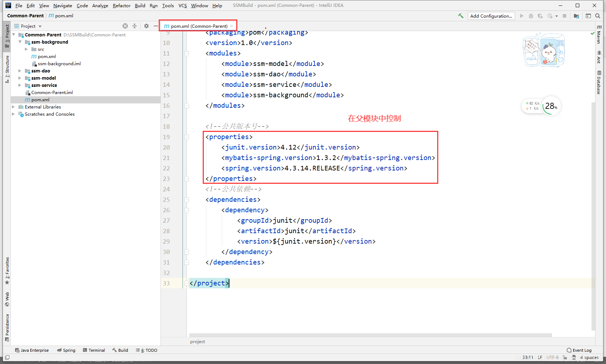Viewport: 606px width, 364px height.
Task: Open the Refactor menu
Action: 122,5
